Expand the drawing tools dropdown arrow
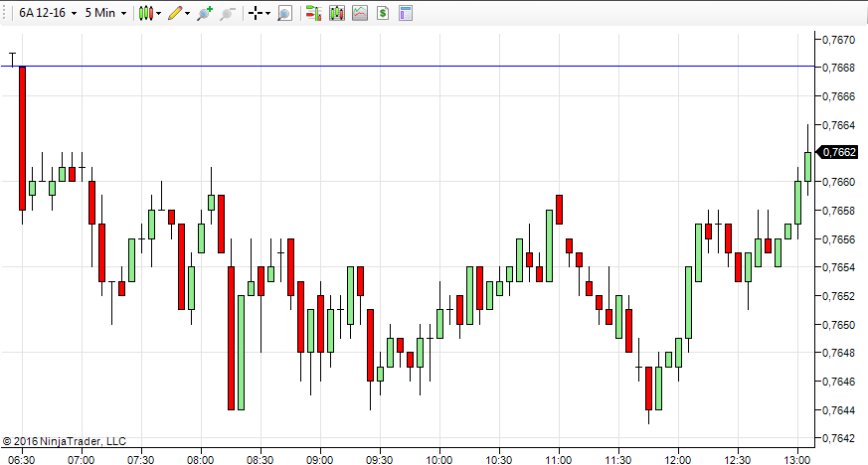The width and height of the screenshot is (868, 465). [188, 13]
